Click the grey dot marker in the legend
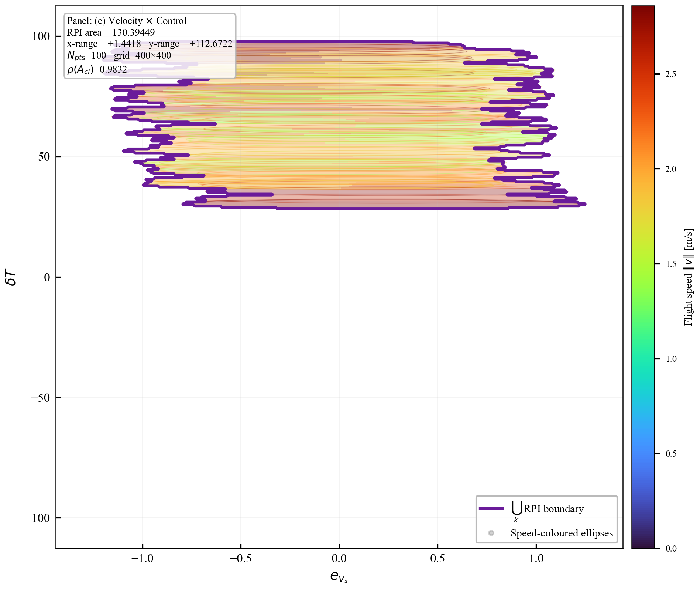Image resolution: width=700 pixels, height=590 pixels. coord(491,533)
